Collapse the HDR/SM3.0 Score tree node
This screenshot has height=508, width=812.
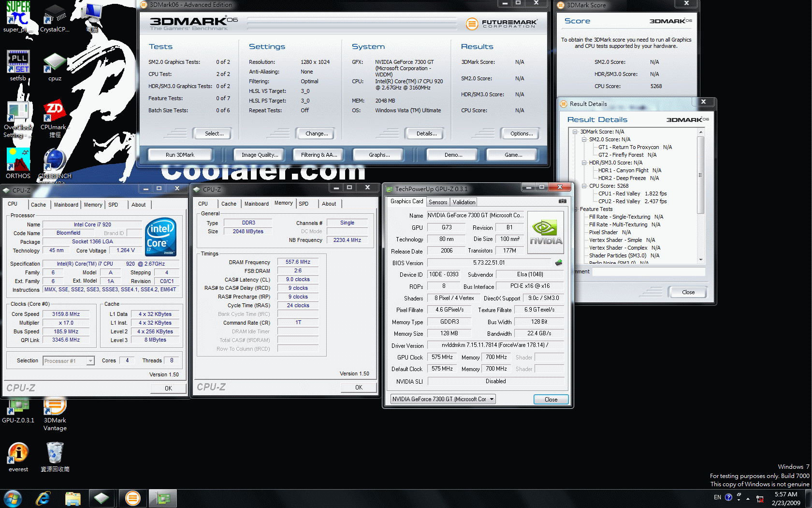pos(584,163)
